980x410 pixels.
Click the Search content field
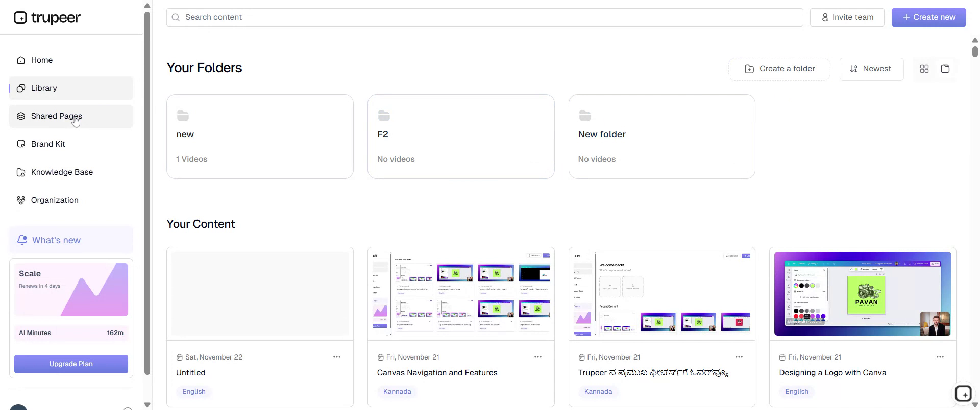click(484, 17)
